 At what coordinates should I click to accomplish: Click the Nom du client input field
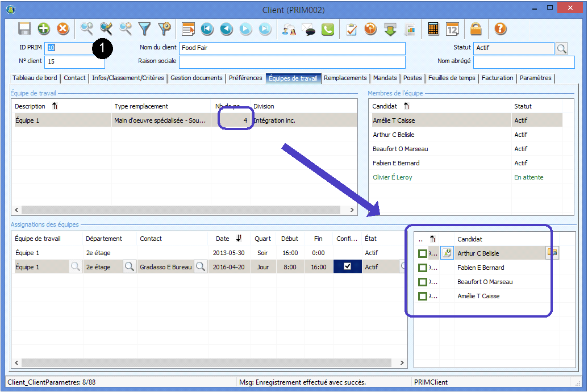292,48
